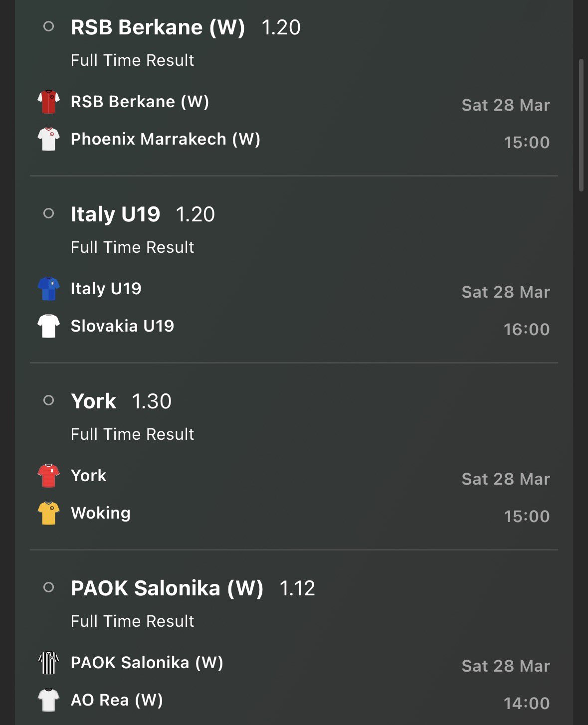
Task: Click the Woking team name
Action: [101, 513]
